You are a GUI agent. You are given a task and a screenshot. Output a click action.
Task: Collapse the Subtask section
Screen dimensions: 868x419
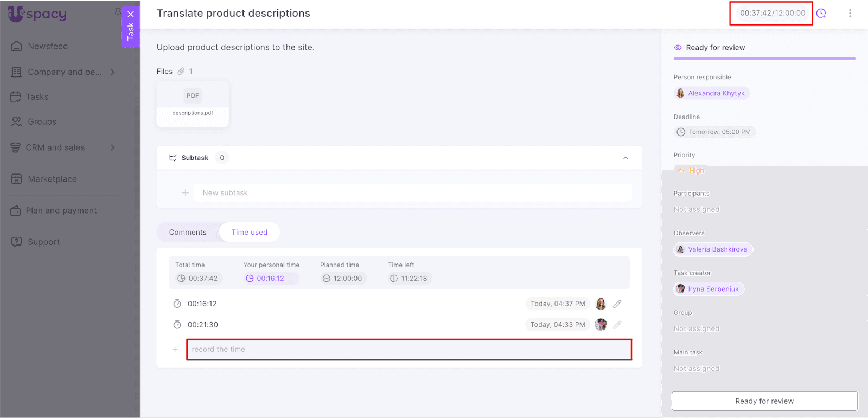[626, 158]
